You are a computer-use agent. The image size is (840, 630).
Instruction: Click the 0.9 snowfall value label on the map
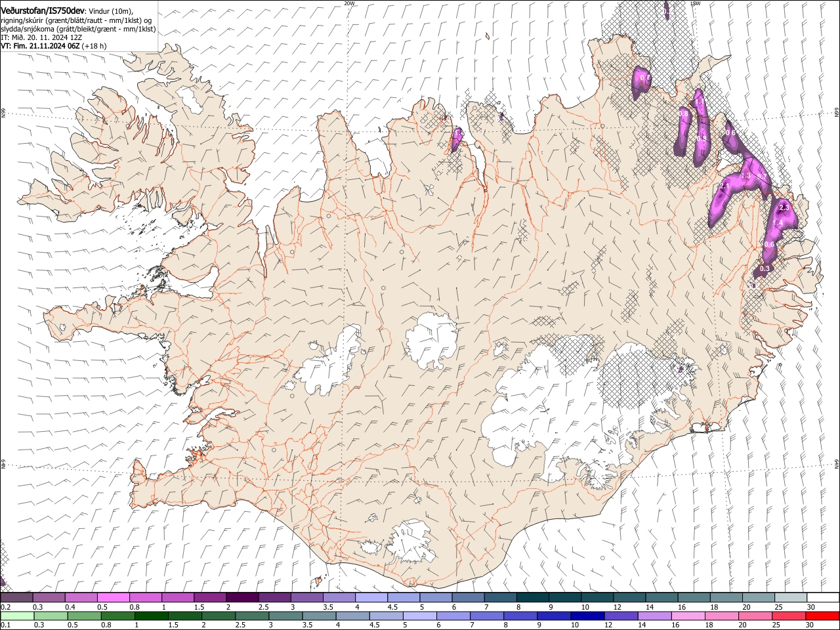[702, 138]
